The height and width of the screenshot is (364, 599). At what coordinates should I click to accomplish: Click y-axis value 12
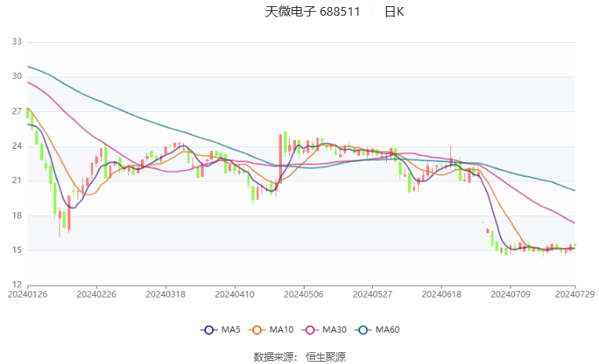click(16, 285)
